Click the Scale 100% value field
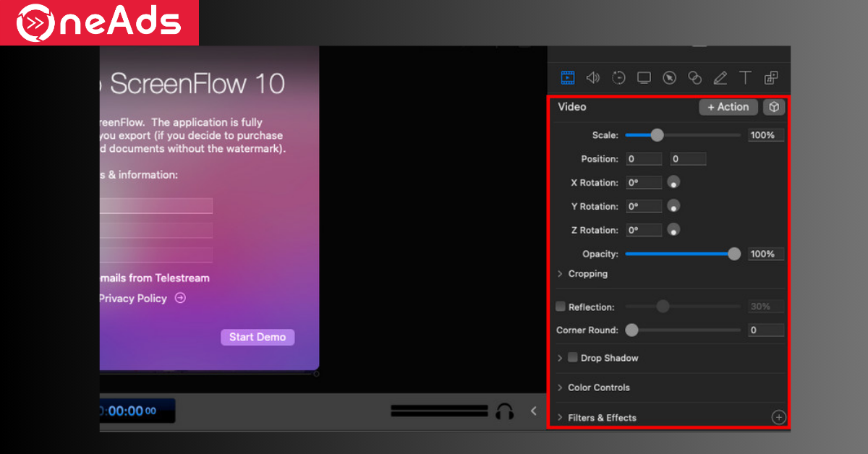 pyautogui.click(x=766, y=135)
